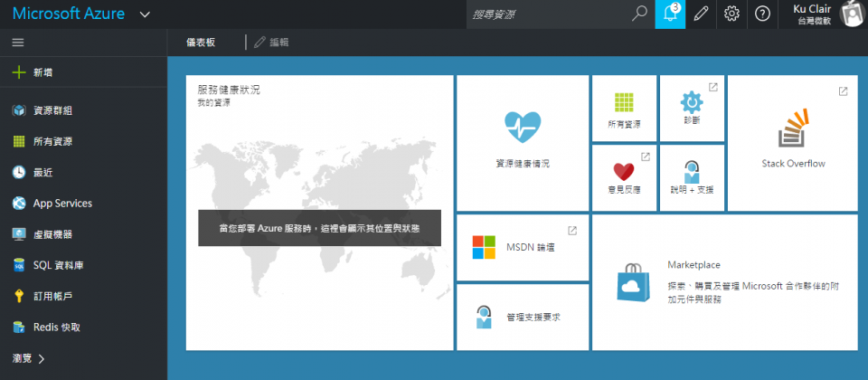Select 新增 in the sidebar
The width and height of the screenshot is (868, 380).
pyautogui.click(x=43, y=72)
